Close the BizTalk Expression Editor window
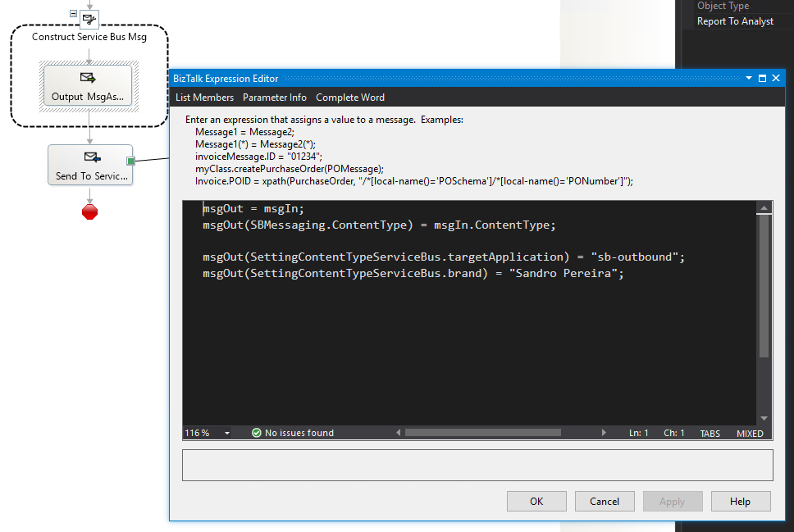794x532 pixels. click(x=776, y=78)
